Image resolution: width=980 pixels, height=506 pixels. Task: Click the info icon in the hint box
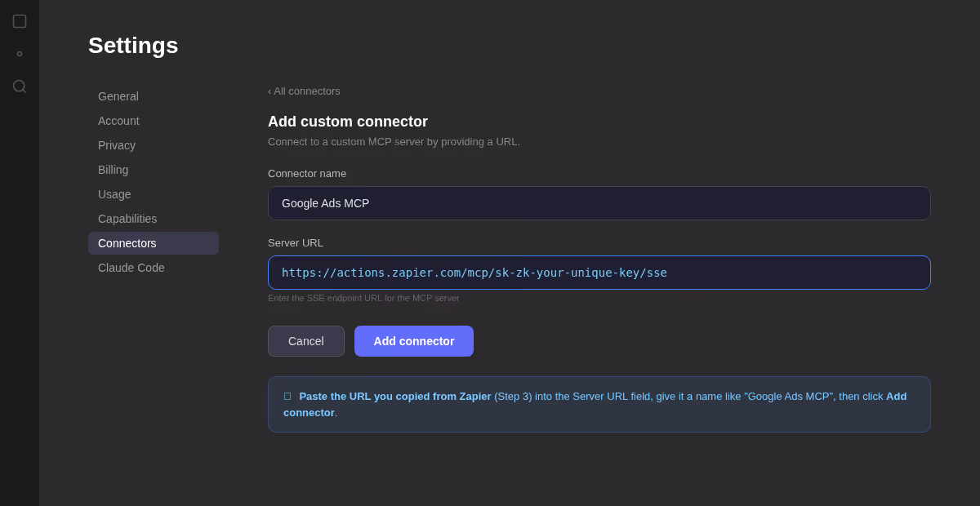(287, 396)
